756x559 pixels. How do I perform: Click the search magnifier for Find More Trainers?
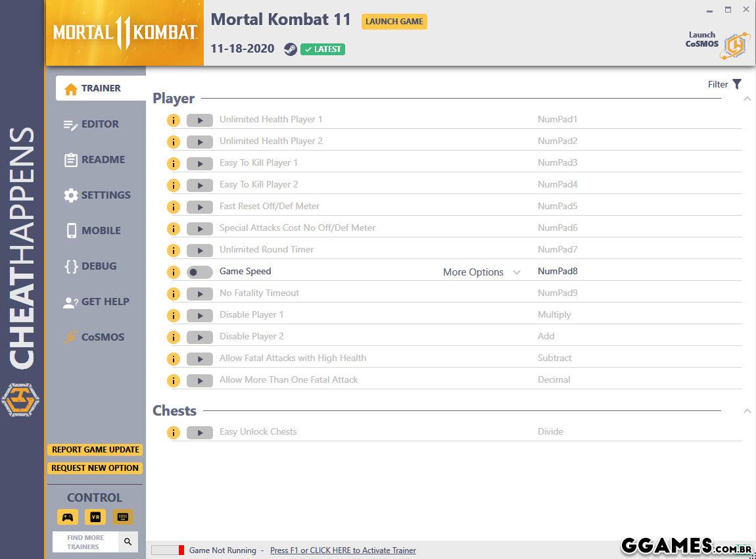pos(128,542)
